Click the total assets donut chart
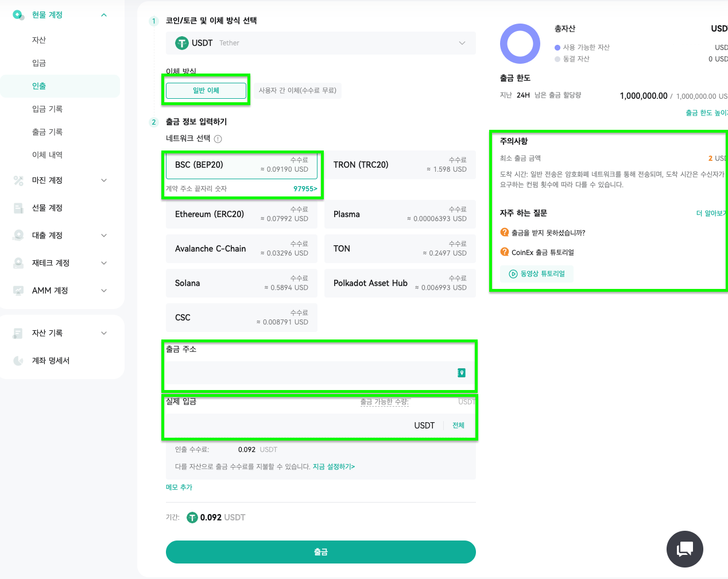728x579 pixels. 520,44
